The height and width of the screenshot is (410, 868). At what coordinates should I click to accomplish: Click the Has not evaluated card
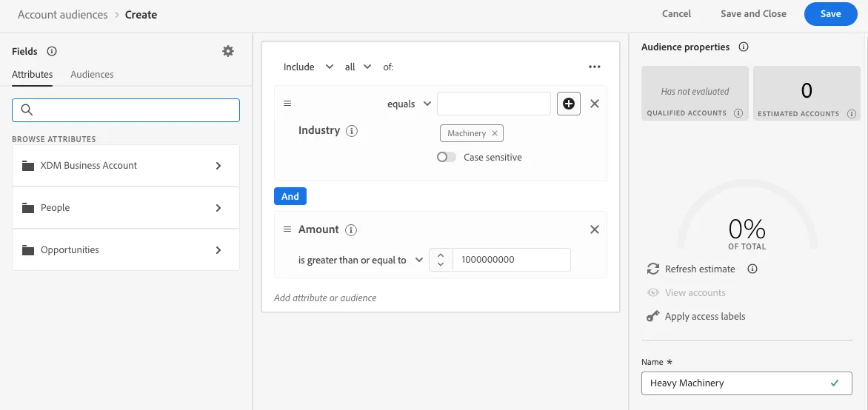click(695, 93)
